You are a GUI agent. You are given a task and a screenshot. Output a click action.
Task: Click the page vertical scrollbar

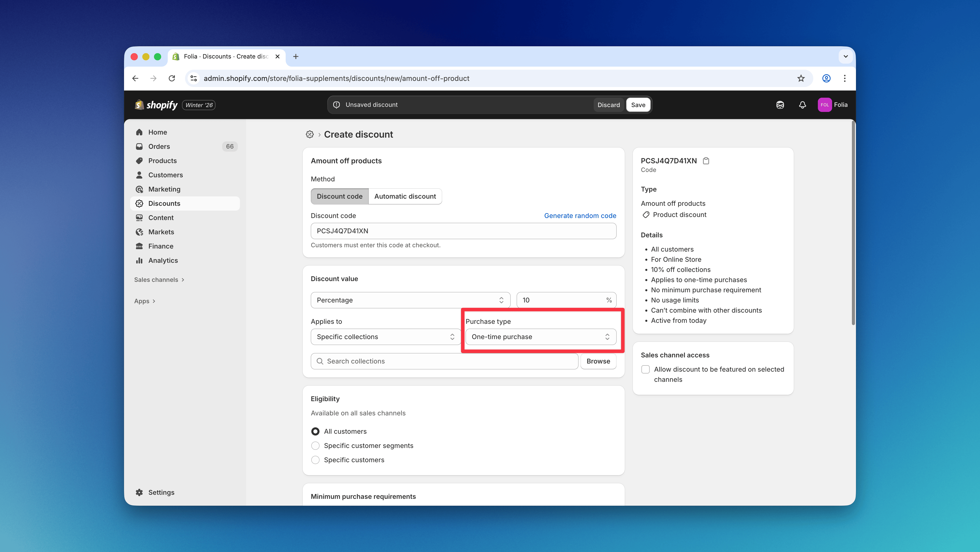(853, 223)
